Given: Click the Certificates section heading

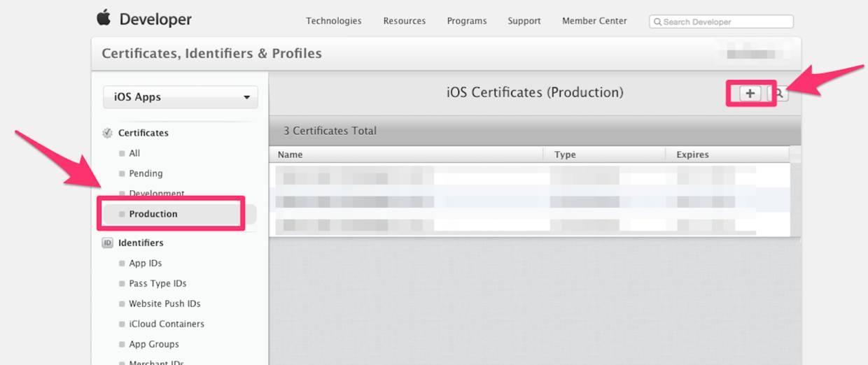Looking at the screenshot, I should pos(143,133).
